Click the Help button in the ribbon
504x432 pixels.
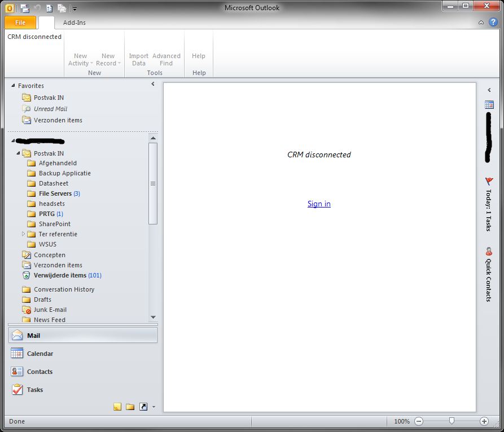[199, 56]
